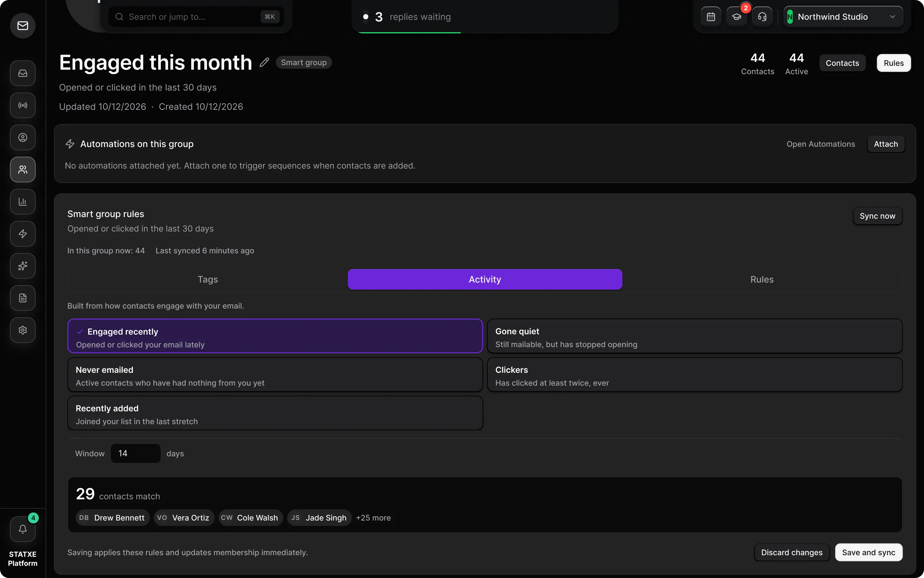Open the groups people icon in the sidebar
Screen dimensions: 924x578
(x=22, y=169)
